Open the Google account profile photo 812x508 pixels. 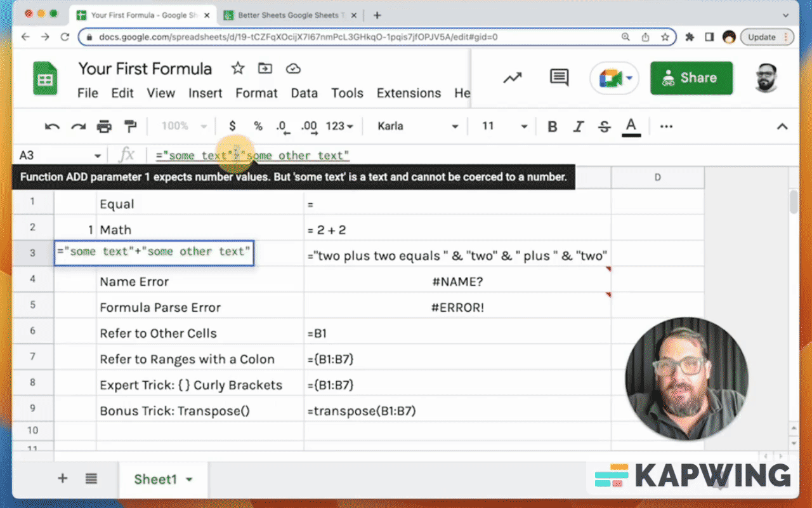[x=767, y=77]
